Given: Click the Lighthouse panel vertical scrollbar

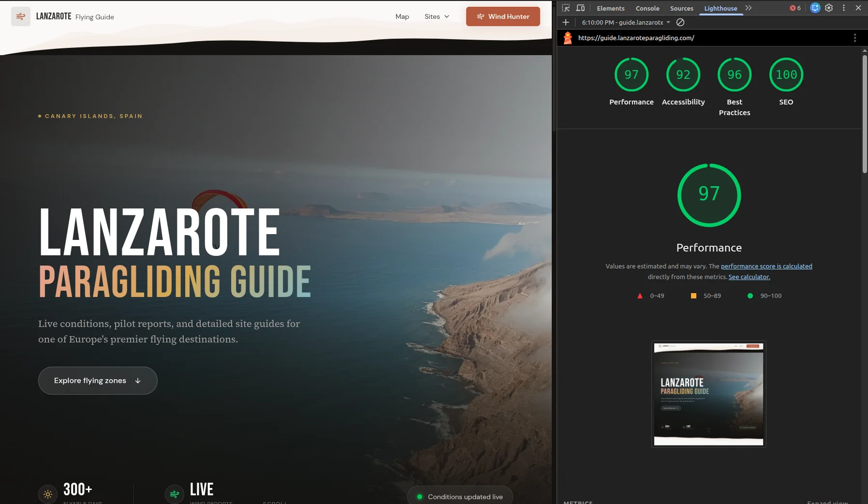Looking at the screenshot, I should pos(865,114).
